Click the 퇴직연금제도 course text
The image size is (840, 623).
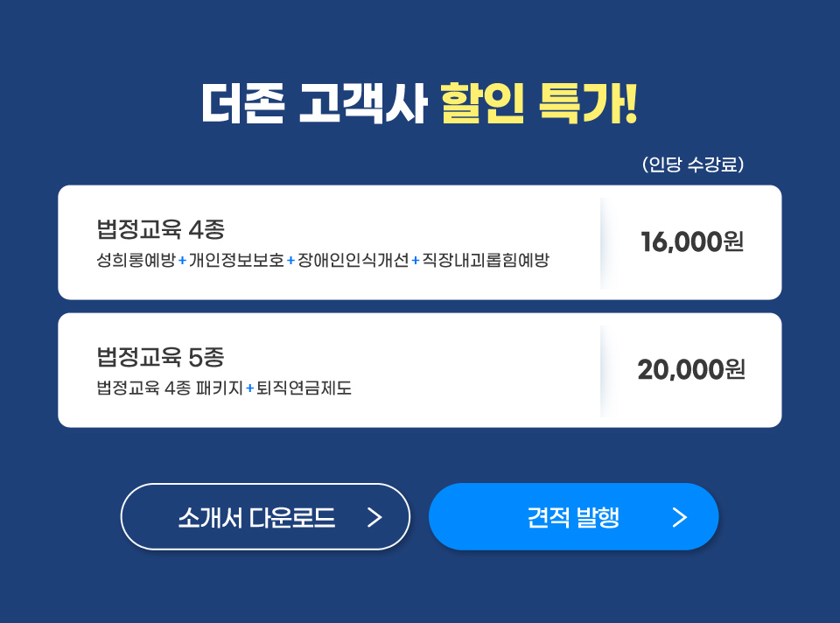pos(304,388)
